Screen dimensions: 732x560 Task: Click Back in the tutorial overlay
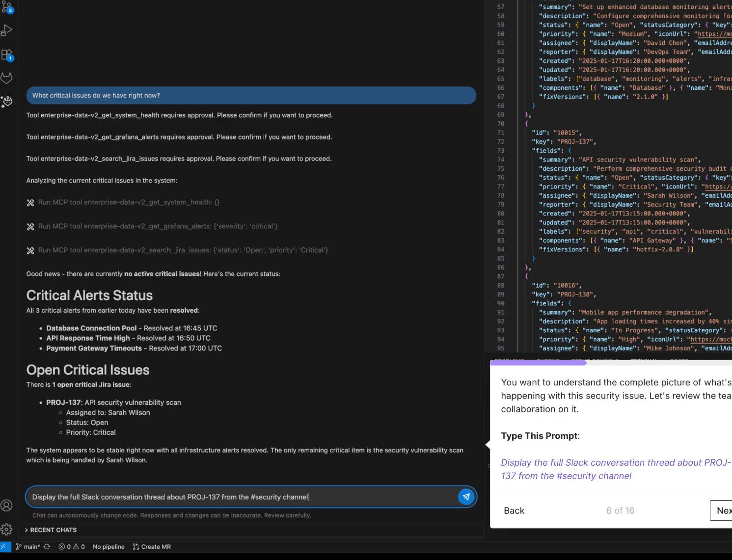(x=514, y=510)
